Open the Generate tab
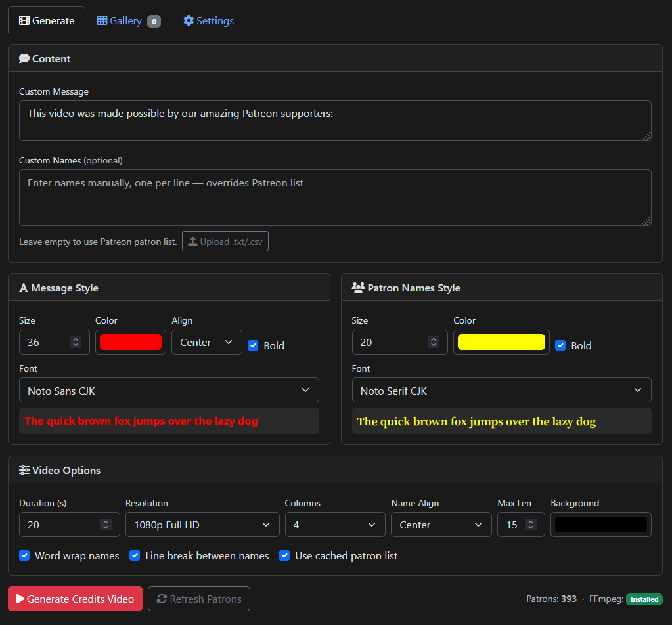672x625 pixels. coord(47,20)
